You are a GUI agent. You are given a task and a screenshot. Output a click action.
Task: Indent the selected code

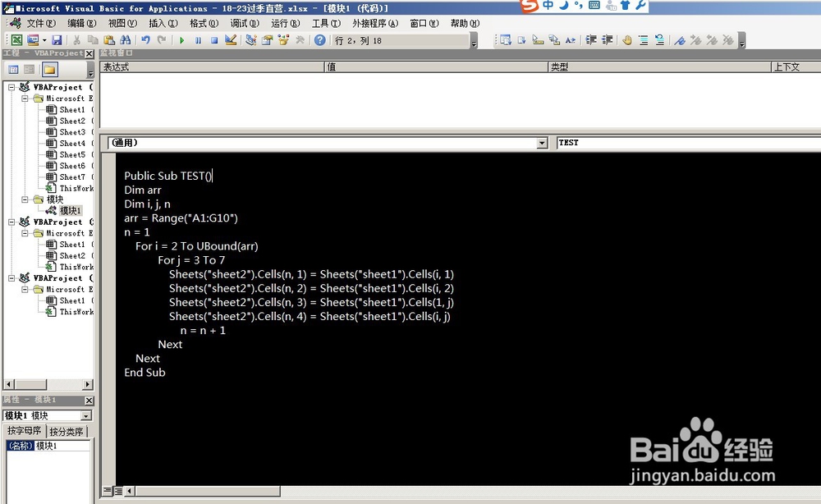590,40
